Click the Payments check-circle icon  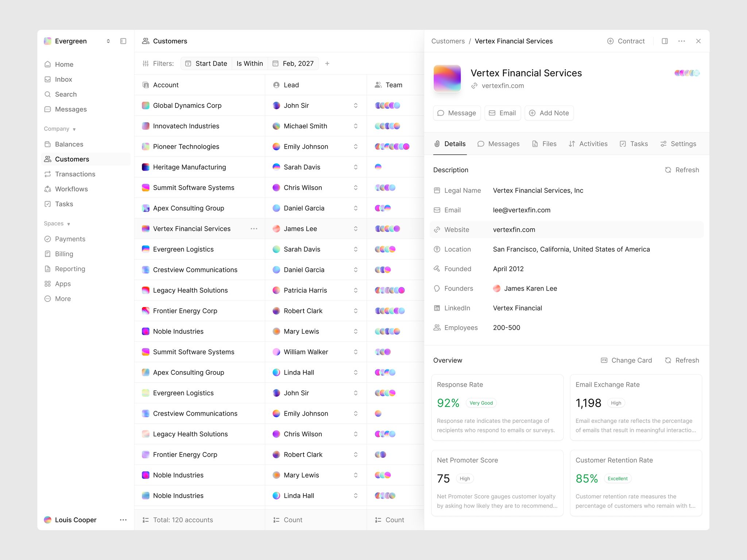[x=47, y=239]
